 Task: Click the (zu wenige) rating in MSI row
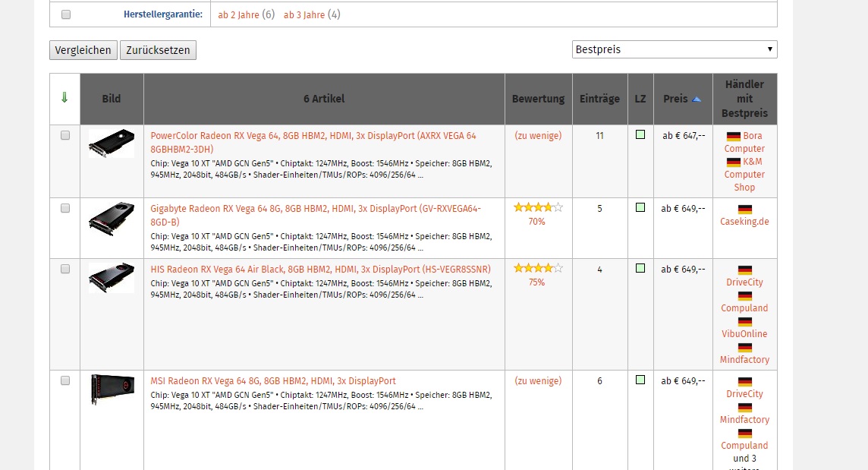click(x=538, y=380)
